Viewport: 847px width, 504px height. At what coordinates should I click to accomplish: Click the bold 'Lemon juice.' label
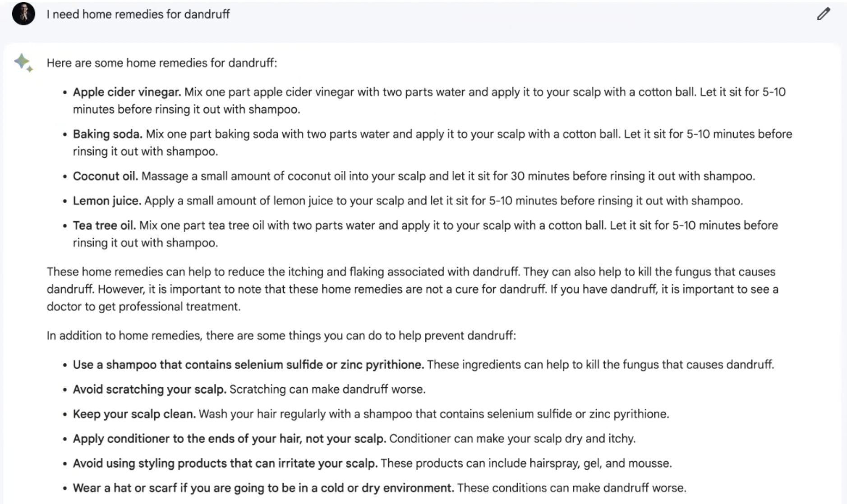click(107, 201)
